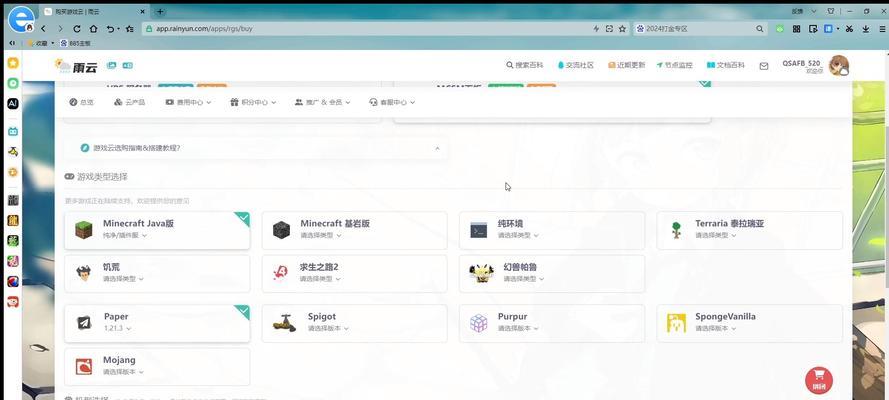Click the blue robot icon in the sidebar
Viewport: 889px width, 400px height.
click(12, 131)
